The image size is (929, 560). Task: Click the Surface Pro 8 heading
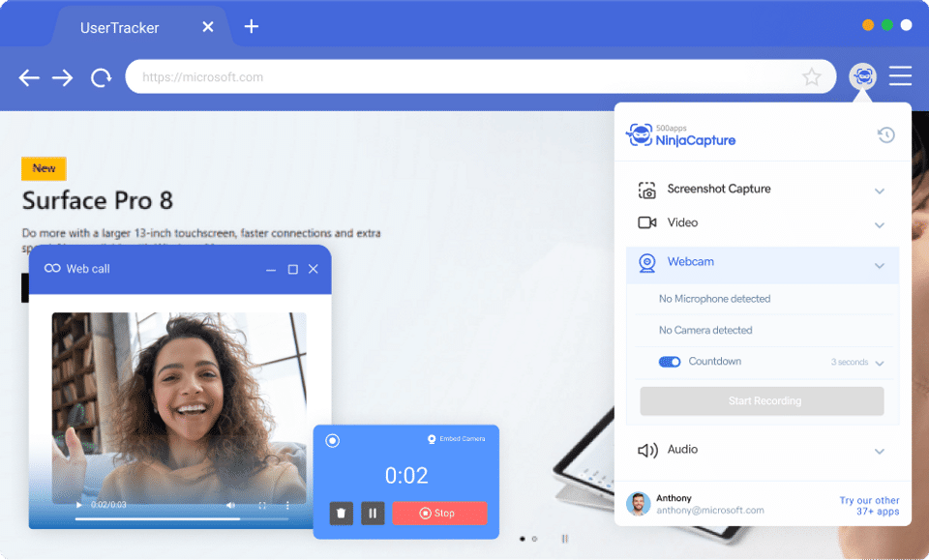(x=98, y=200)
